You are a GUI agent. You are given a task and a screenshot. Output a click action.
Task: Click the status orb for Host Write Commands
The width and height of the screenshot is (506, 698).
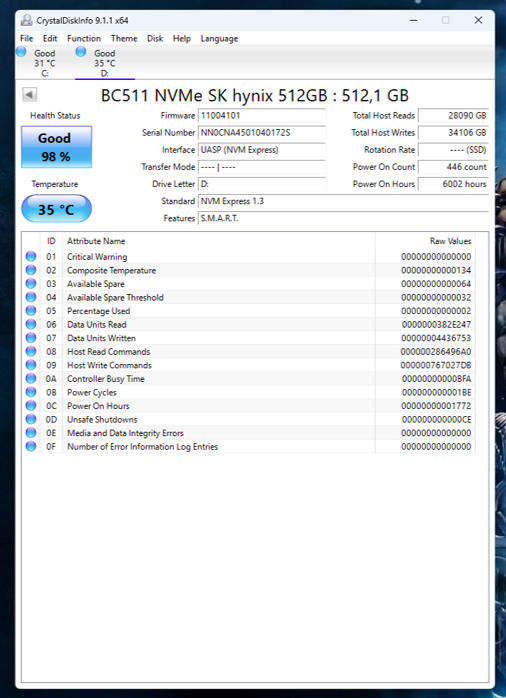(x=31, y=365)
